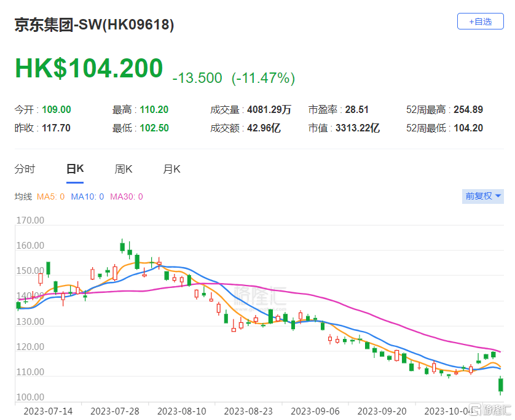Toggle the MA30 moving average label
Screen dimensions: 515x420
(126, 196)
